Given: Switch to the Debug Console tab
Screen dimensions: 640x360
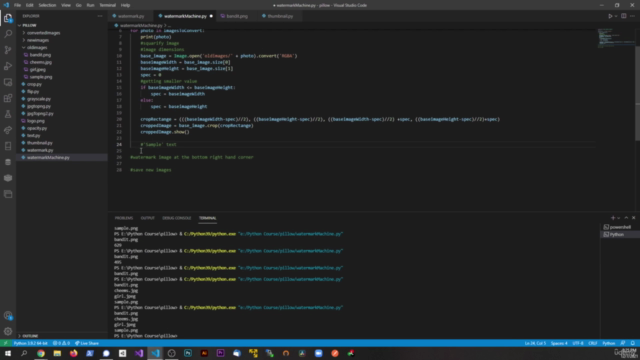Looking at the screenshot, I should pyautogui.click(x=177, y=218).
